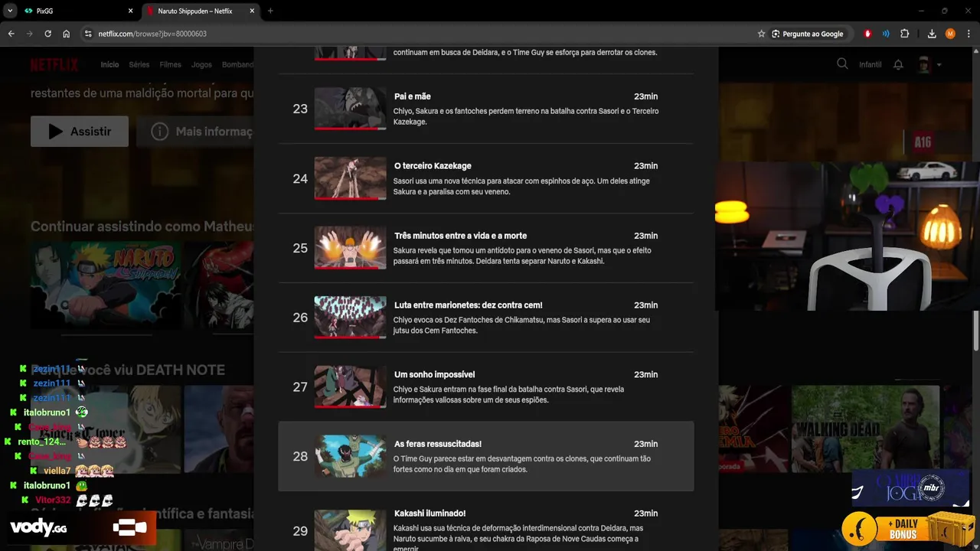980x551 pixels.
Task: Click the Mais informações button
Action: 195,132
